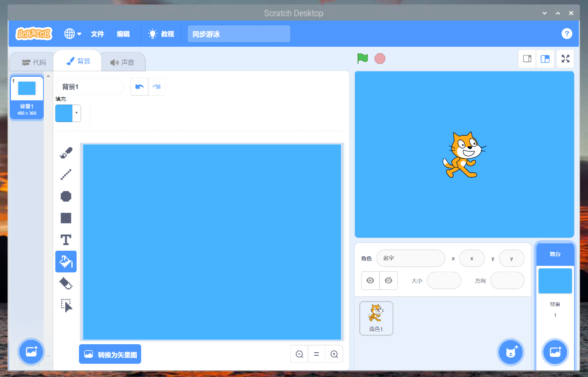Open the 教程 tutorials link
Image resolution: width=588 pixels, height=377 pixels.
click(x=161, y=34)
